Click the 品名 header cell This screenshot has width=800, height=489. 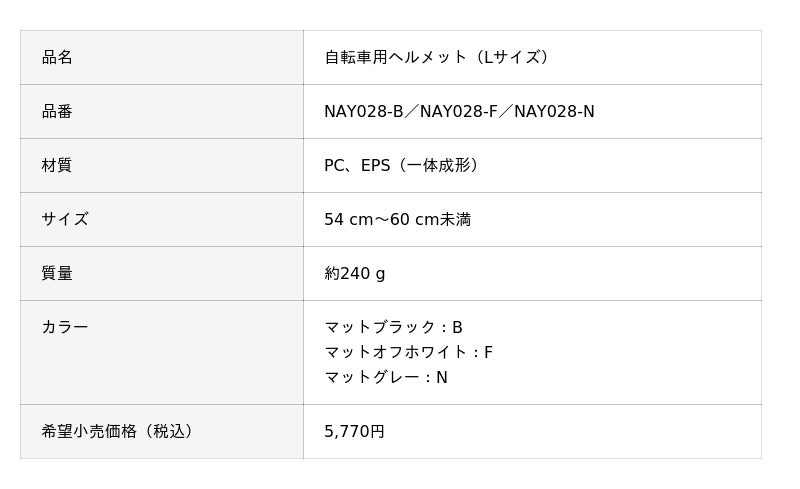(162, 57)
